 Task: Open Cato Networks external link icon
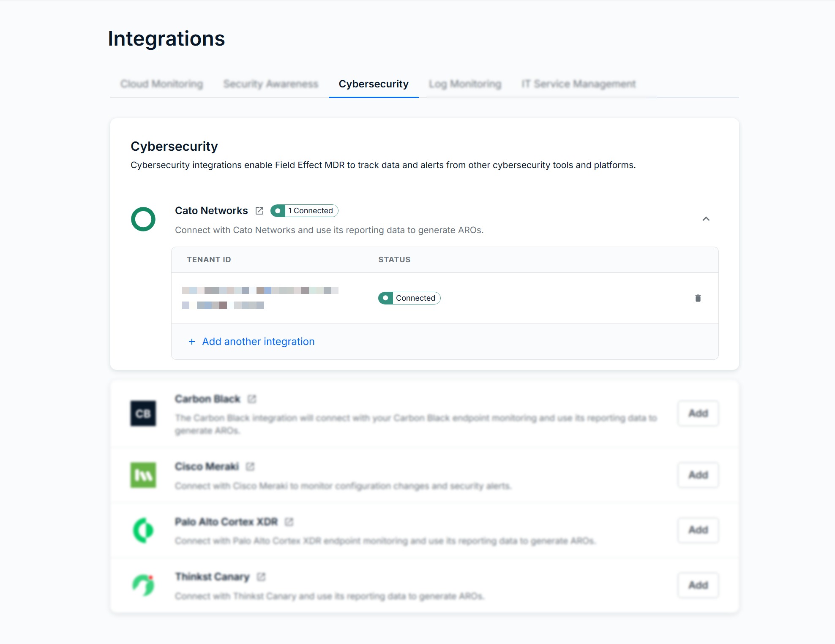[x=259, y=211]
